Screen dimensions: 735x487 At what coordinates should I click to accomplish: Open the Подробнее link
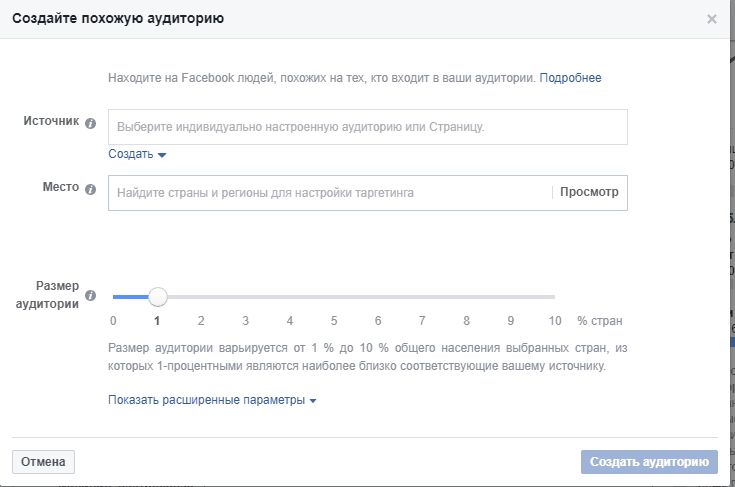tap(570, 78)
